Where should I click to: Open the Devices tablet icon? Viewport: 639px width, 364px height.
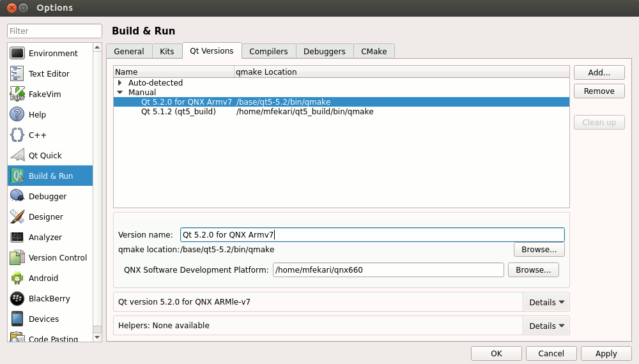(x=17, y=319)
